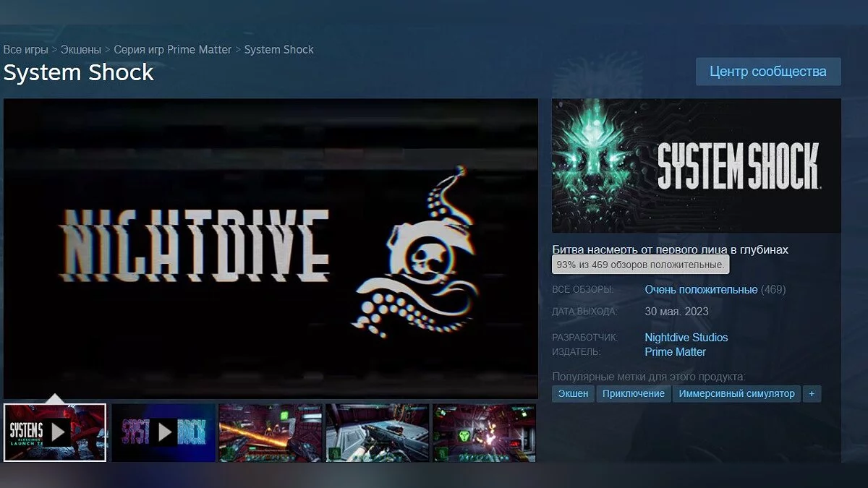Click the "System Shock" page title

tap(79, 72)
